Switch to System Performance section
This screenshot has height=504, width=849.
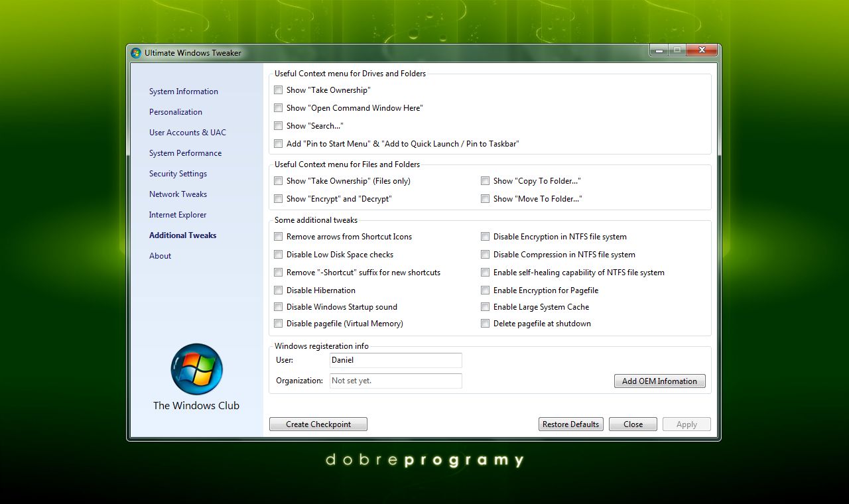pos(186,153)
